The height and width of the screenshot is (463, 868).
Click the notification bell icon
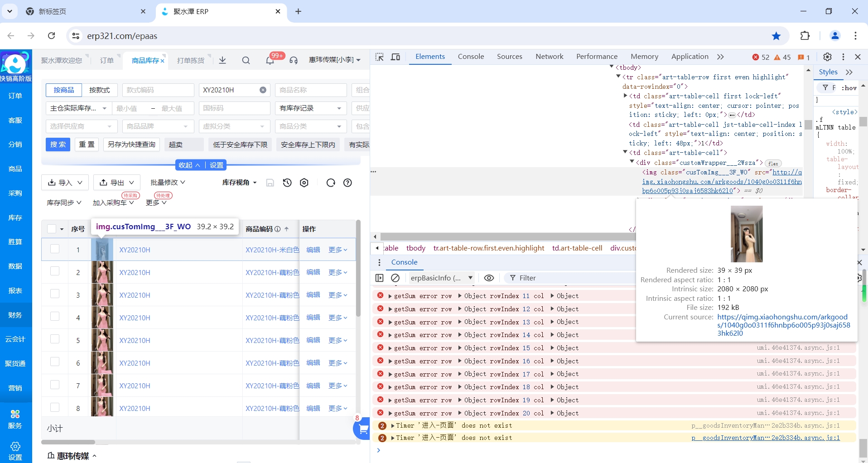click(x=270, y=60)
